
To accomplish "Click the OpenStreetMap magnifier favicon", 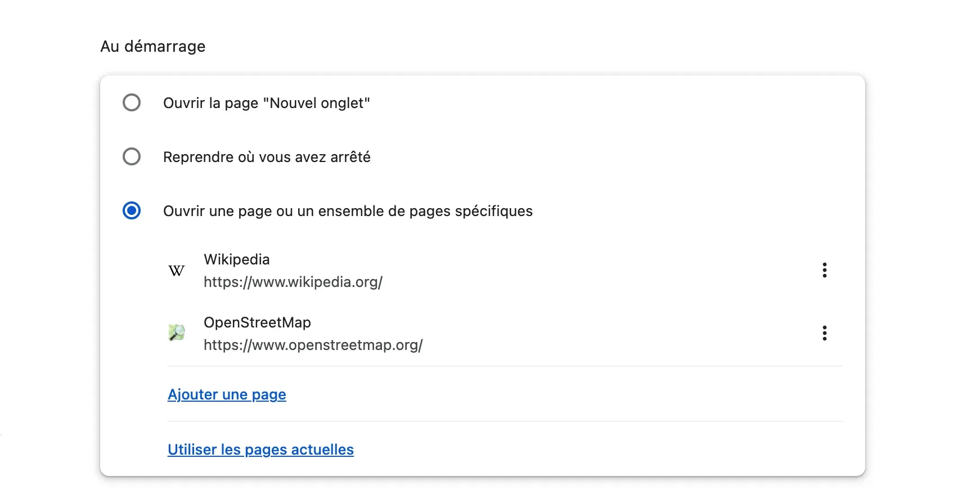I will pos(177,333).
